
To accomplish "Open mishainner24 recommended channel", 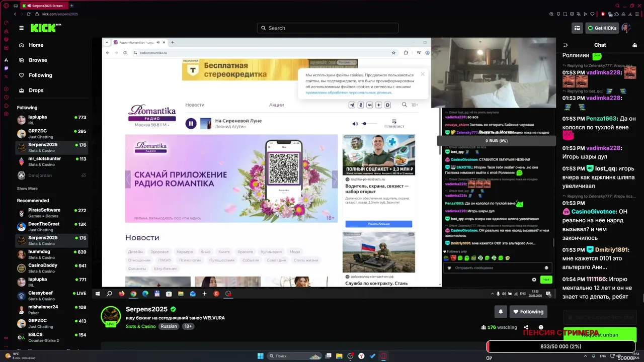I will (x=52, y=310).
